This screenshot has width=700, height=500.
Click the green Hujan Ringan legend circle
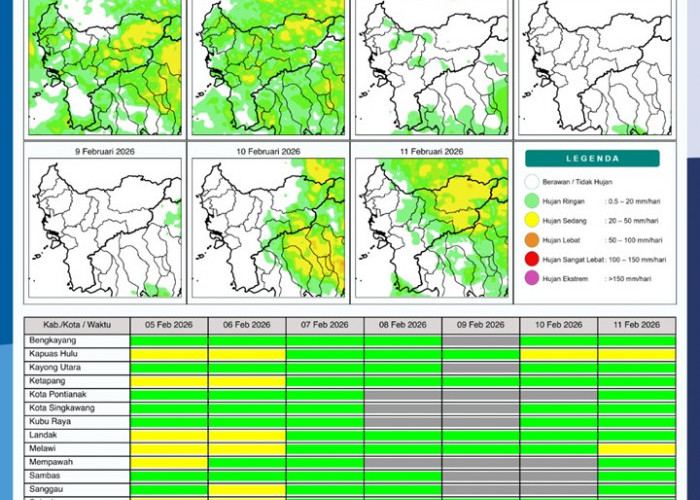(x=532, y=201)
